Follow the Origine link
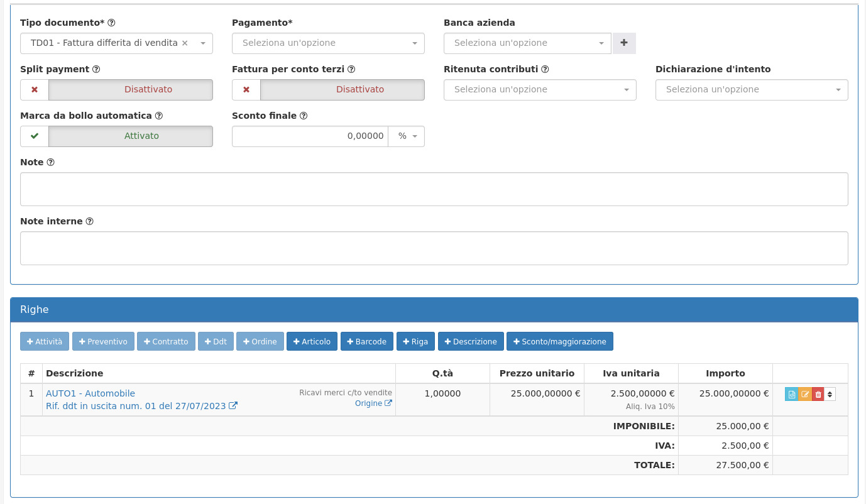 373,403
